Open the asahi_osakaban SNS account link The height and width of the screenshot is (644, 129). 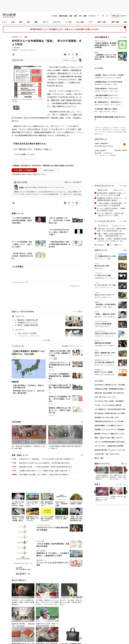click(x=101, y=144)
